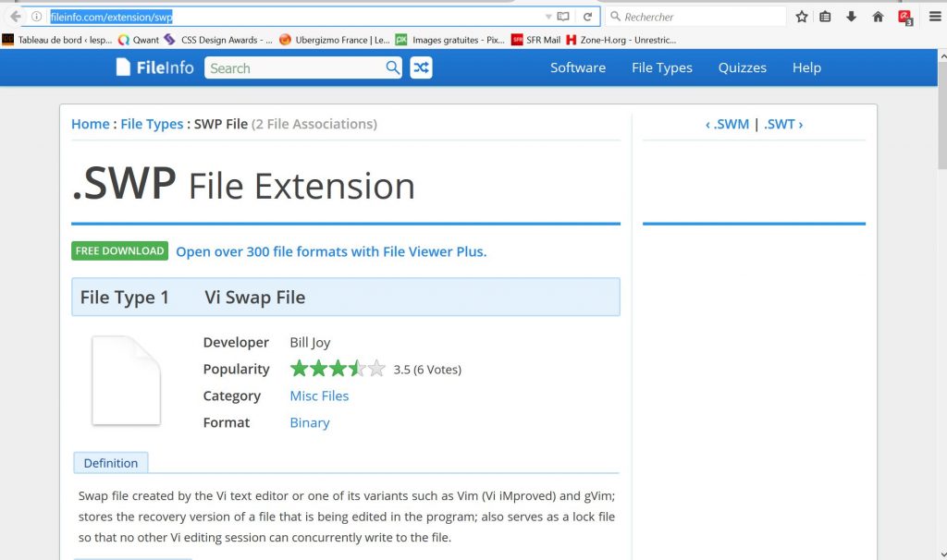
Task: Open the Misc Files category link
Action: (319, 396)
